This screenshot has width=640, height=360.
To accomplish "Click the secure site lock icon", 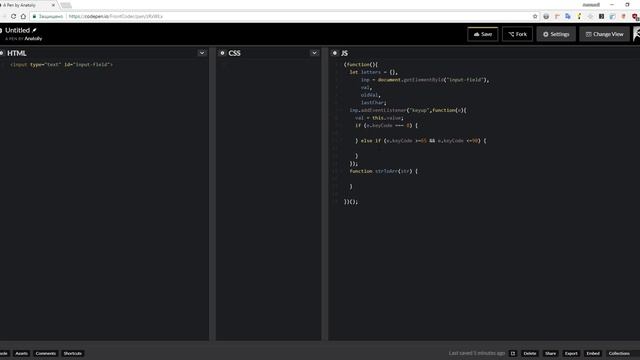I will coord(34,16).
